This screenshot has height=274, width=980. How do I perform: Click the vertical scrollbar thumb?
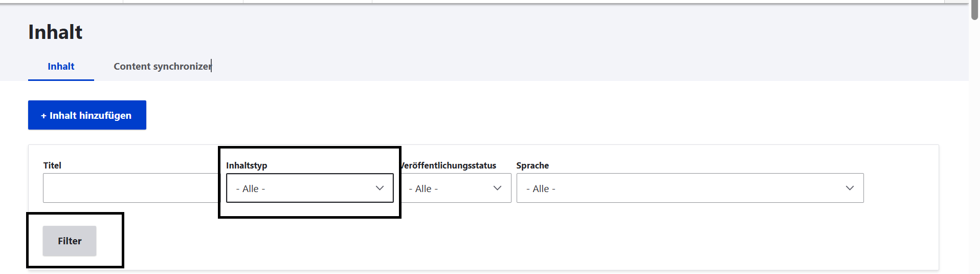(x=974, y=10)
